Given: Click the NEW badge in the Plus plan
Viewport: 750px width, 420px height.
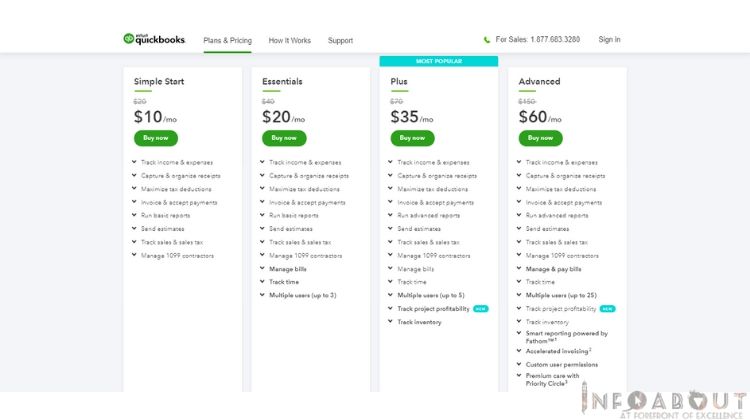Looking at the screenshot, I should pyautogui.click(x=480, y=309).
